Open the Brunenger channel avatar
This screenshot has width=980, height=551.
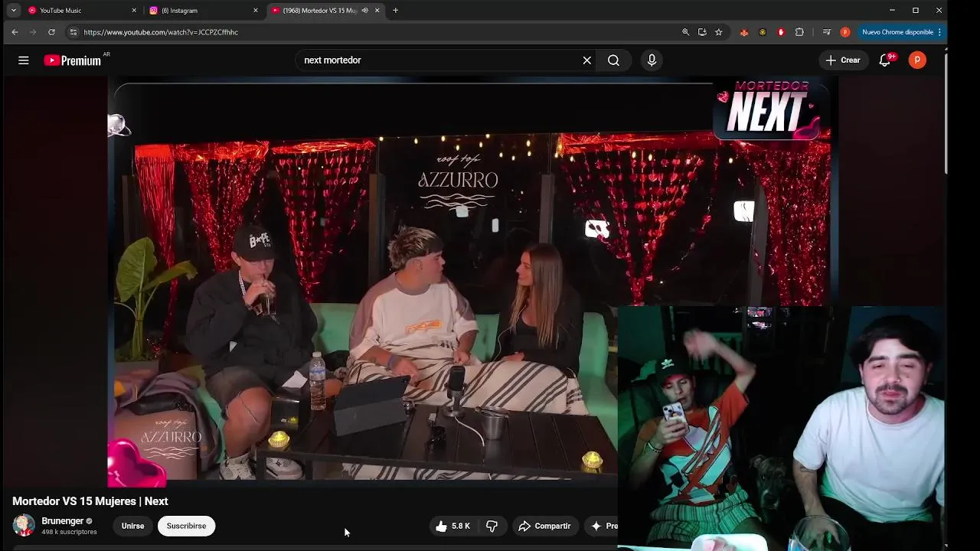pyautogui.click(x=24, y=526)
